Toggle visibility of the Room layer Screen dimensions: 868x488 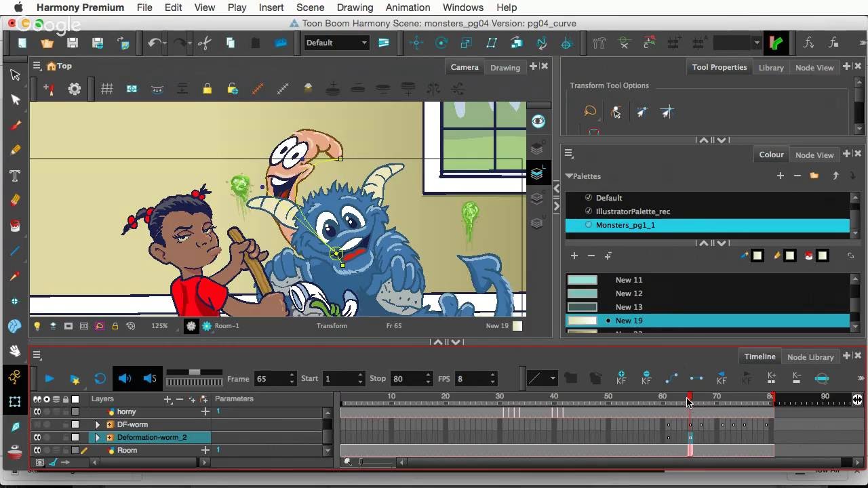tap(37, 450)
